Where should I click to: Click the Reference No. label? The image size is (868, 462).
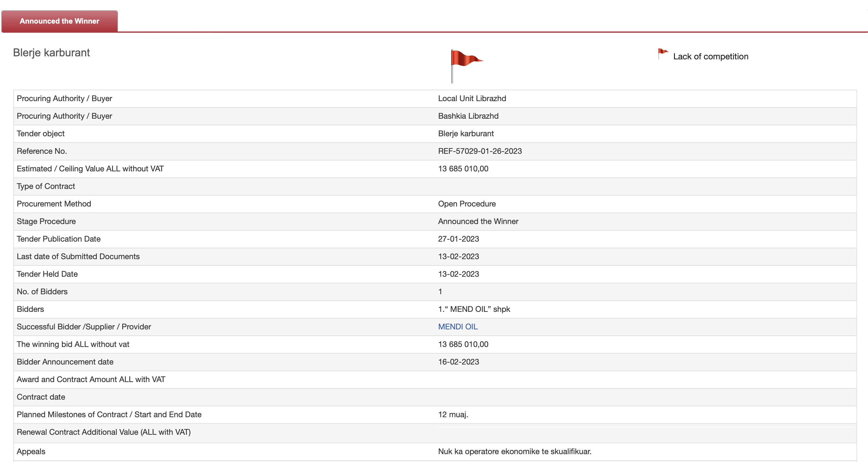(42, 151)
